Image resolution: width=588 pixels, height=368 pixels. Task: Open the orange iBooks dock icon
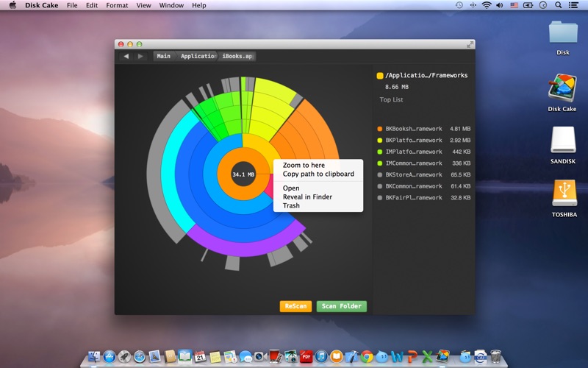coord(337,356)
